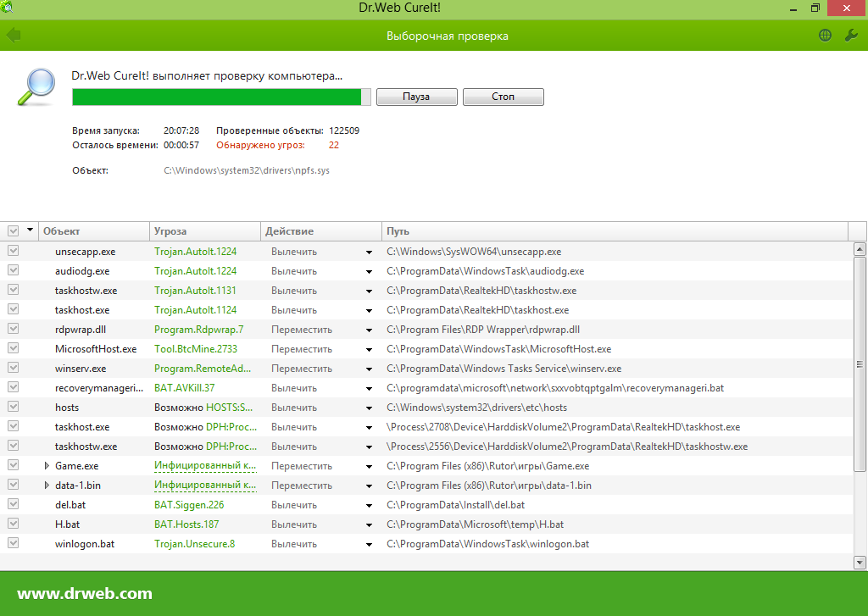Open action dropdown for rdpwrap.dll
This screenshot has width=868, height=616.
369,330
